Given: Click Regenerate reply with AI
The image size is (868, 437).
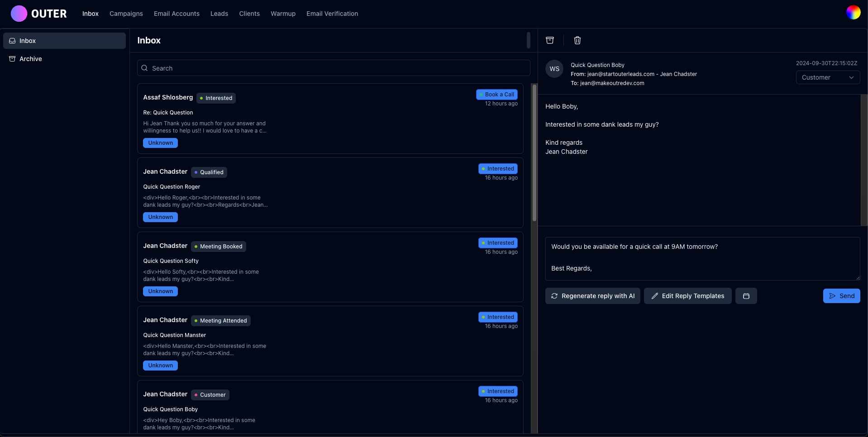Looking at the screenshot, I should (x=592, y=296).
